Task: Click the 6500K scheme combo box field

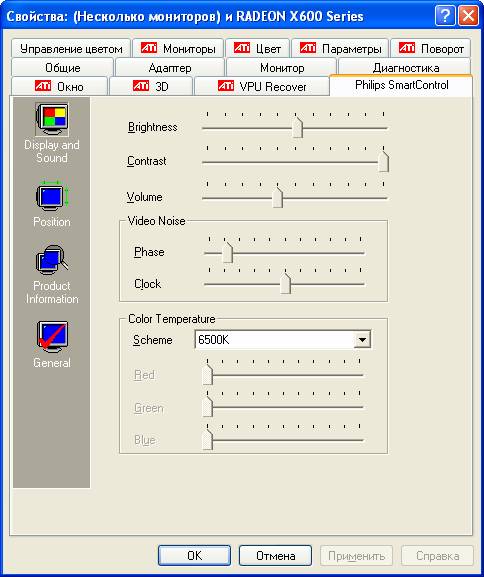Action: (x=283, y=340)
